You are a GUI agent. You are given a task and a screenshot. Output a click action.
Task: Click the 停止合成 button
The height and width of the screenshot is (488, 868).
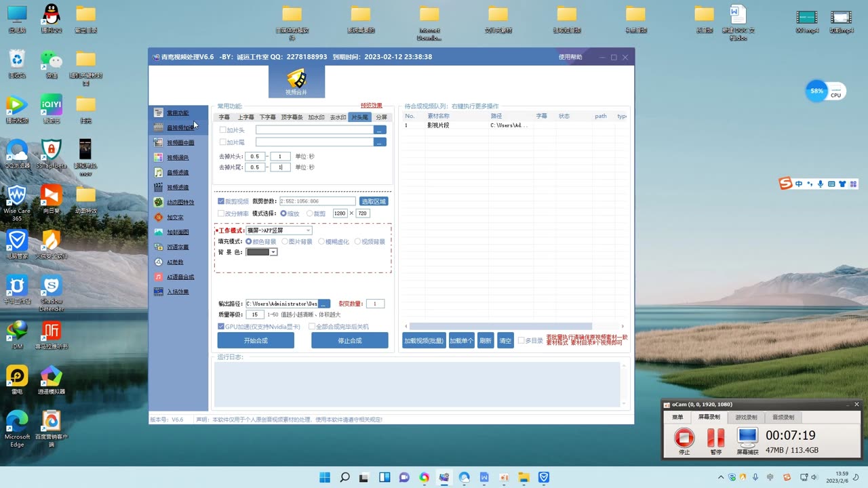(x=350, y=340)
